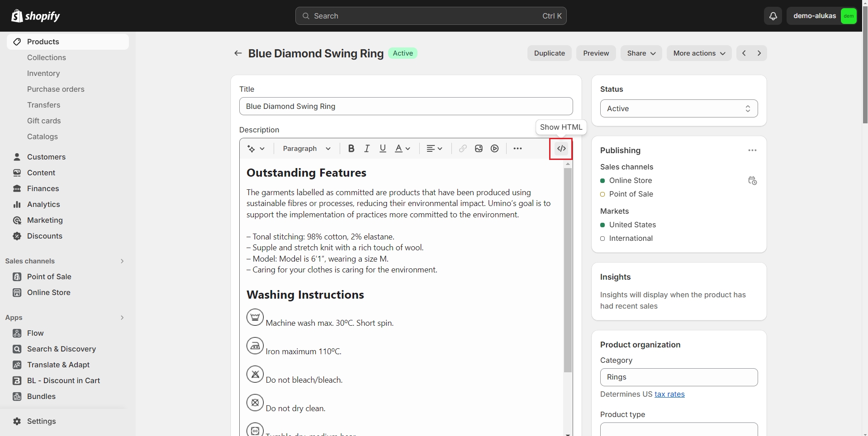Click the Duplicate button
This screenshot has width=868, height=436.
coord(549,53)
